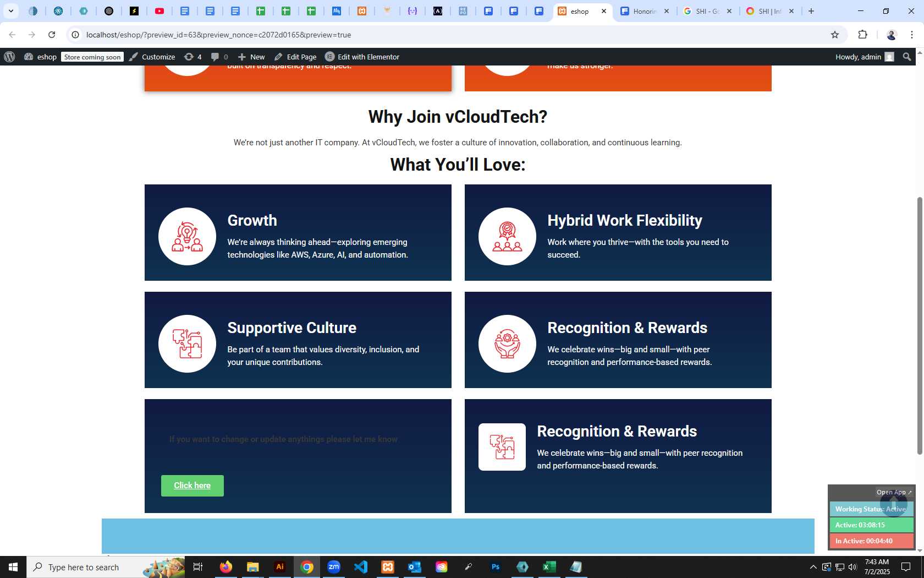Bookmark this page with the star icon
Viewport: 924px width, 578px height.
coord(835,35)
